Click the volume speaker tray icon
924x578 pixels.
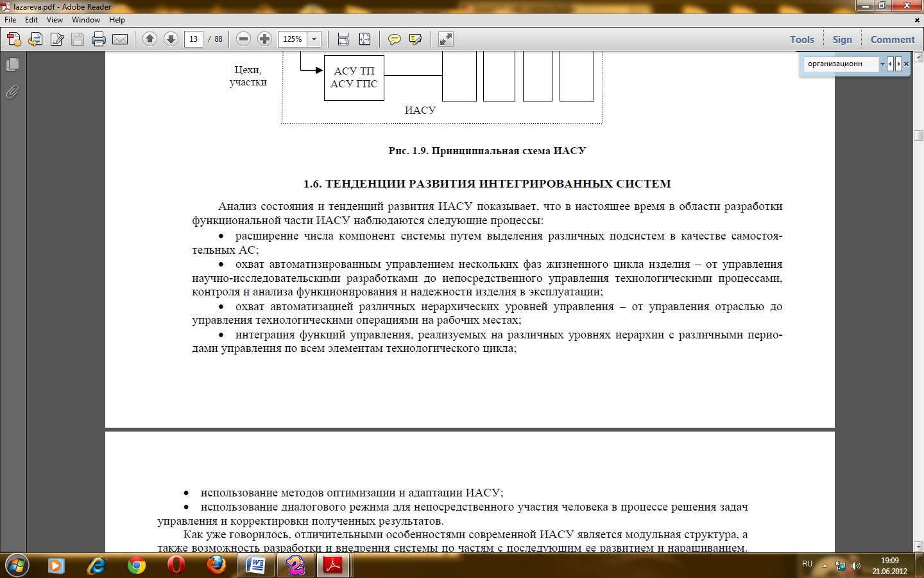pos(855,566)
